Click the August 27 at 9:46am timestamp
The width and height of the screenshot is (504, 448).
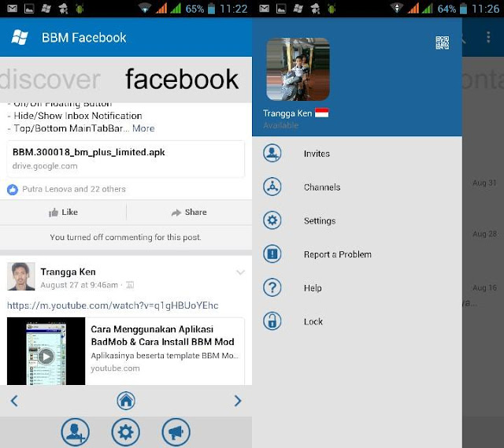[x=79, y=285]
